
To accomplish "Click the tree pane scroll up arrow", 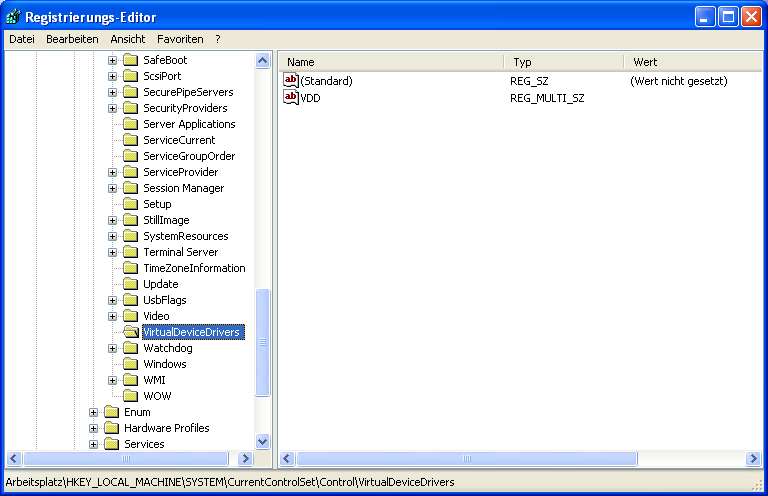I will [263, 61].
